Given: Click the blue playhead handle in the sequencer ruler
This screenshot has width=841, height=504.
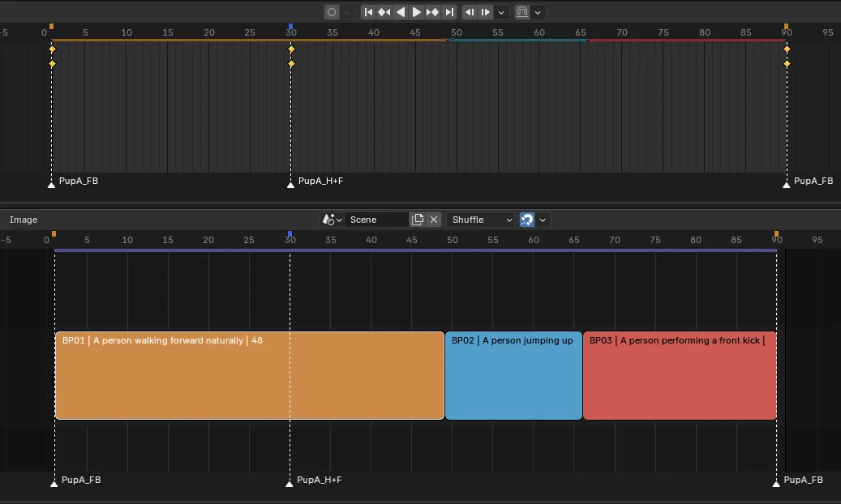Looking at the screenshot, I should click(290, 234).
